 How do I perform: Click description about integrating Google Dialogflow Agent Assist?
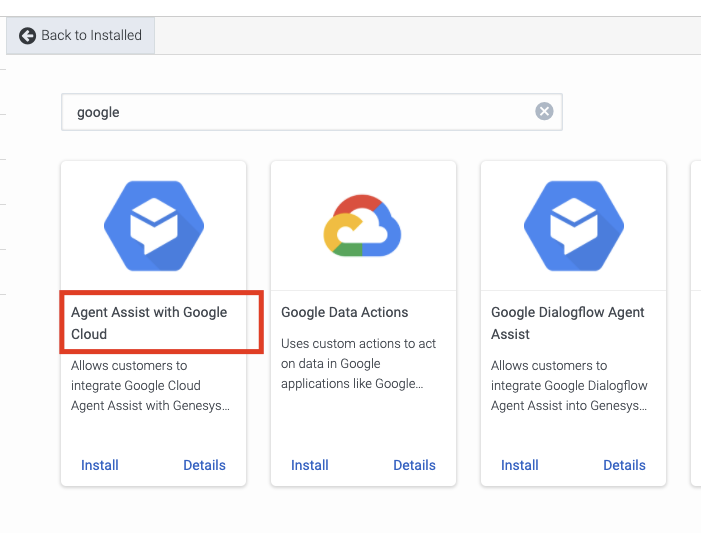[569, 385]
